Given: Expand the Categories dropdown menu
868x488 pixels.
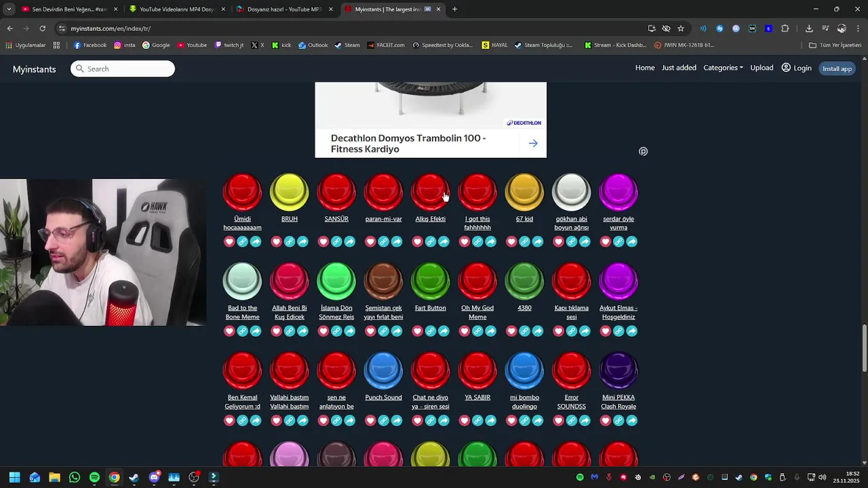Looking at the screenshot, I should click(723, 68).
